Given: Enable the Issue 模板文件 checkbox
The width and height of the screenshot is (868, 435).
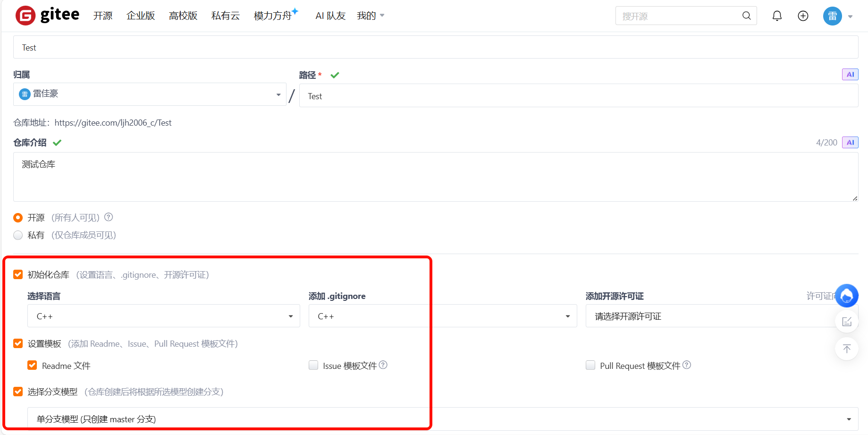Looking at the screenshot, I should [313, 365].
